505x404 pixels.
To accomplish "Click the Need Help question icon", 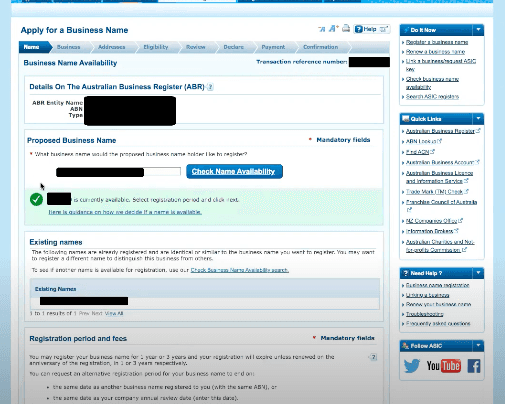I will (406, 273).
